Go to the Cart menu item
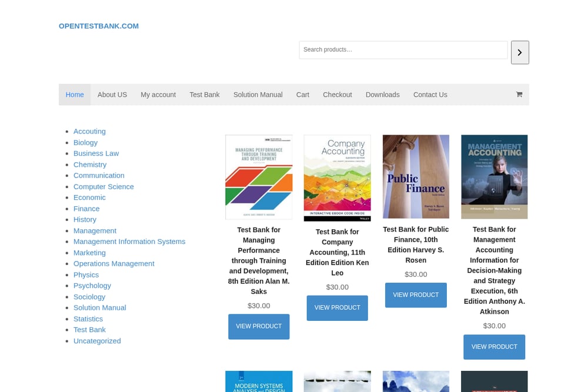This screenshot has width=588, height=392. pos(303,95)
